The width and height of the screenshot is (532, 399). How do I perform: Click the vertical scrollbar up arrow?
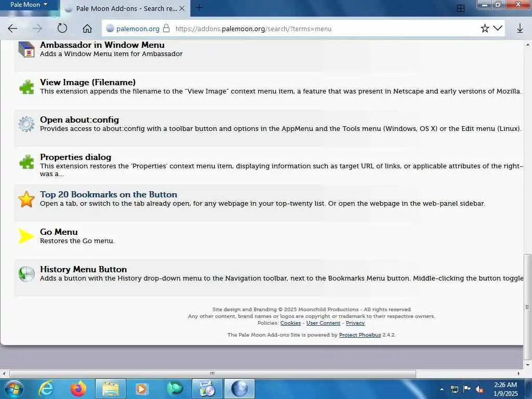coord(528,45)
